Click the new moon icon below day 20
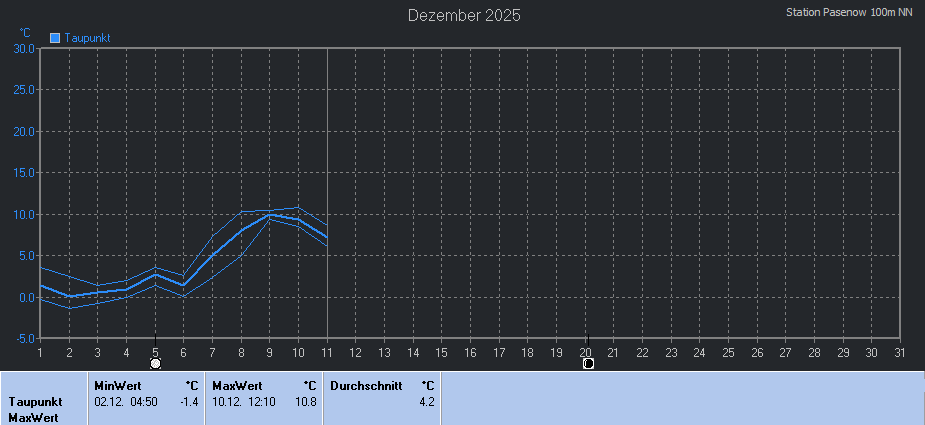 pos(588,363)
